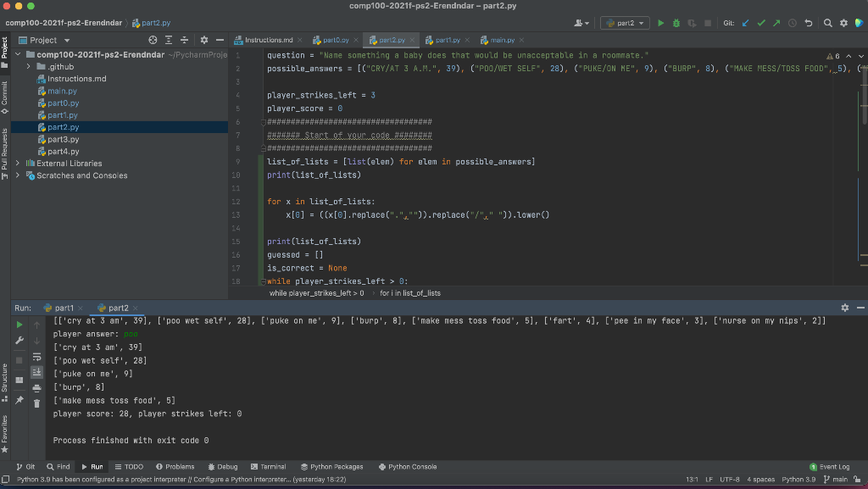The height and width of the screenshot is (489, 868).
Task: Open Run configuration settings with the wrench icon
Action: (x=19, y=338)
